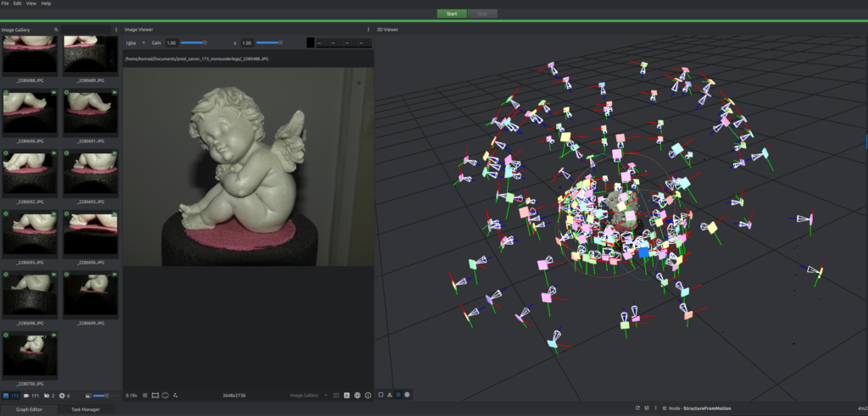Open the Image Viewer options menu
This screenshot has width=868, height=416.
pos(369,30)
